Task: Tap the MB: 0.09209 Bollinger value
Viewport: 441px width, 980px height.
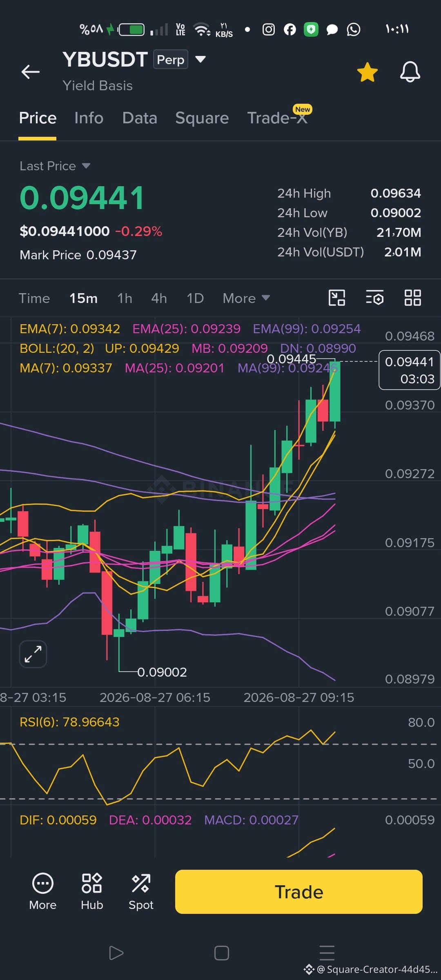Action: click(x=230, y=348)
